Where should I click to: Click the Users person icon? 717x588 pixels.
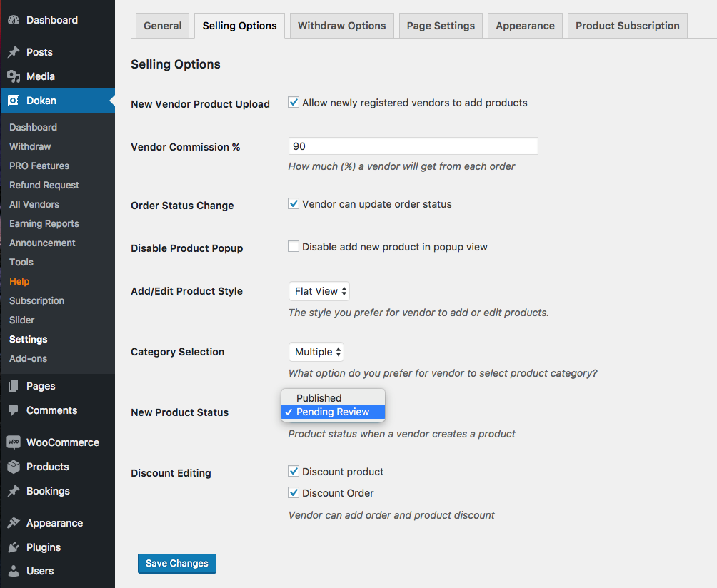[14, 571]
